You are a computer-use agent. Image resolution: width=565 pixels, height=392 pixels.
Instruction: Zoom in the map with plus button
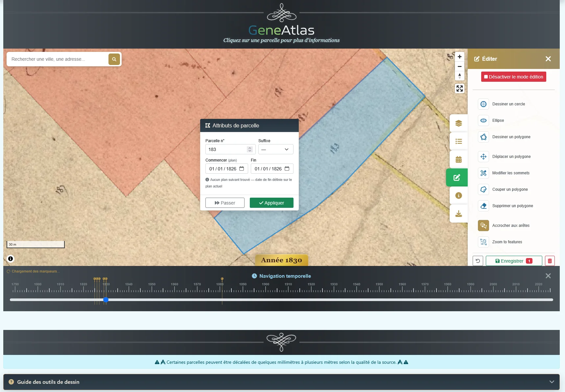pyautogui.click(x=459, y=57)
